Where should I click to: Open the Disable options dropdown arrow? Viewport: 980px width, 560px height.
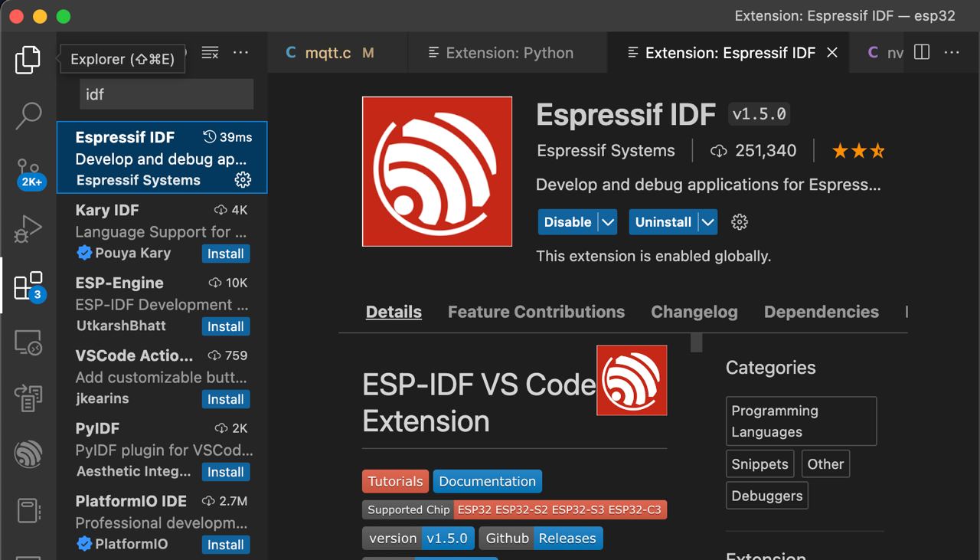pyautogui.click(x=608, y=222)
